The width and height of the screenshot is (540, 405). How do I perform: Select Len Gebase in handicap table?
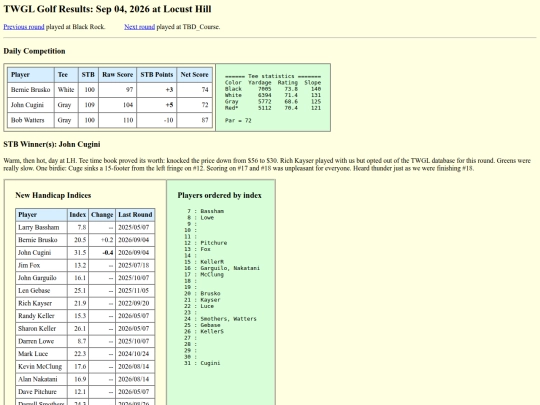34,291
